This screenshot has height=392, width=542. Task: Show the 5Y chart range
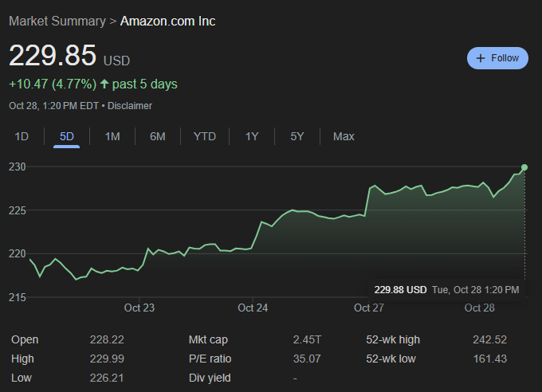[297, 136]
